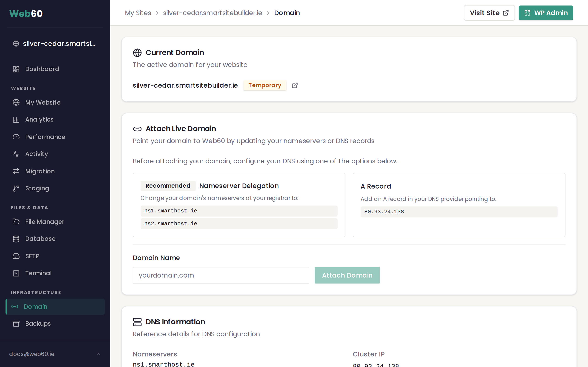Select My Website in the sidebar
The image size is (588, 367).
click(x=43, y=102)
